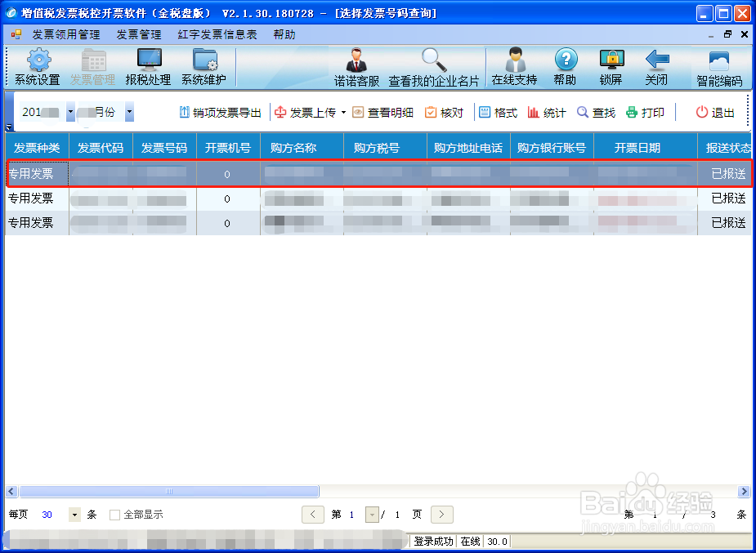Screen dimensions: 756x553
Task: Click the filter panel collapse arrow
Action: (x=9, y=127)
